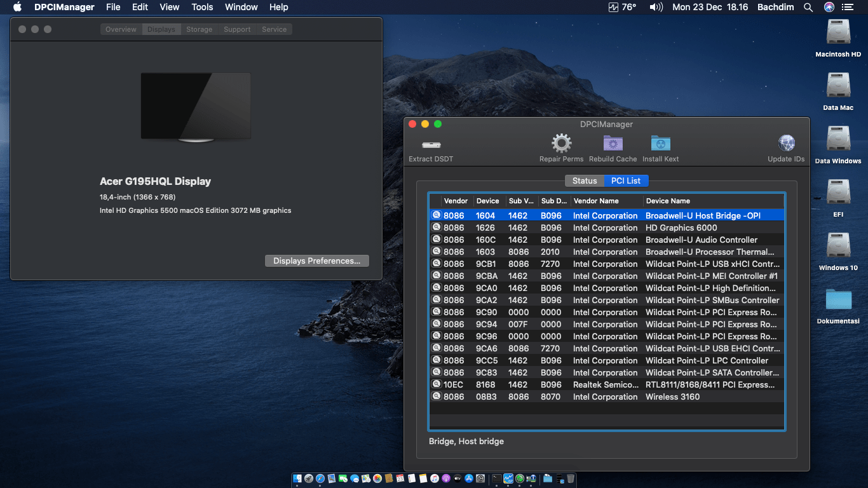868x488 pixels.
Task: Click the magnifier icon beside HD Graphics 6000
Action: coord(436,227)
